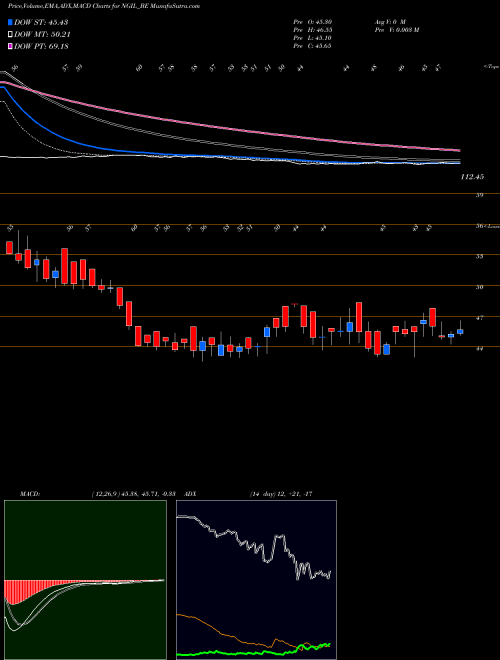Click the white DOW MT legend swatch
Image resolution: width=500 pixels, height=660 pixels.
pyautogui.click(x=10, y=34)
